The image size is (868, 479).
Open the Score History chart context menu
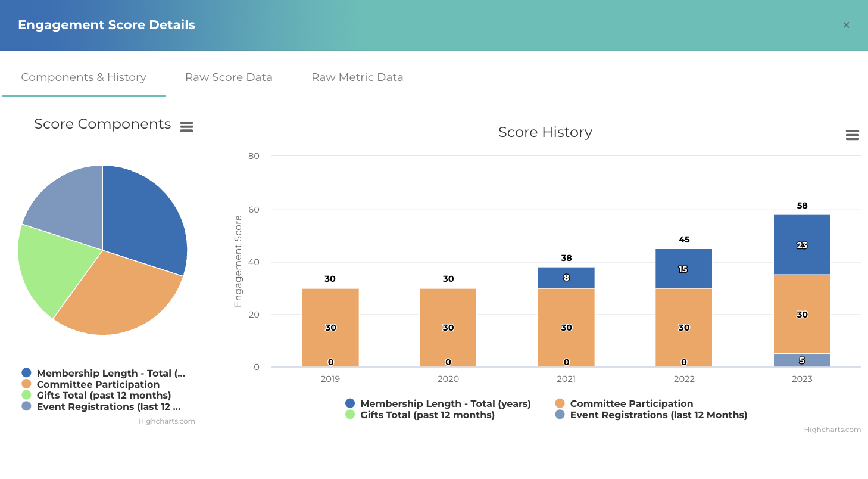click(852, 135)
